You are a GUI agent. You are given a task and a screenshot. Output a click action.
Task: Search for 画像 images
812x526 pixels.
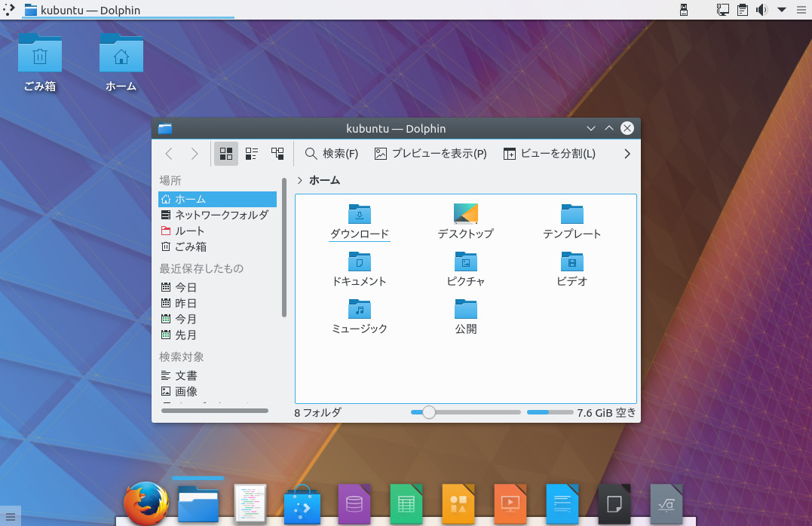(x=217, y=392)
